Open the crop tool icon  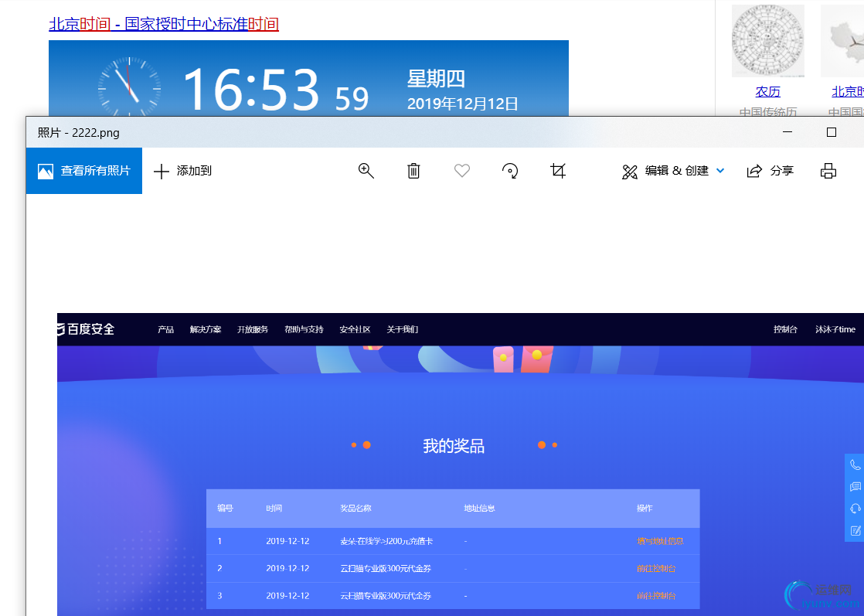(558, 171)
